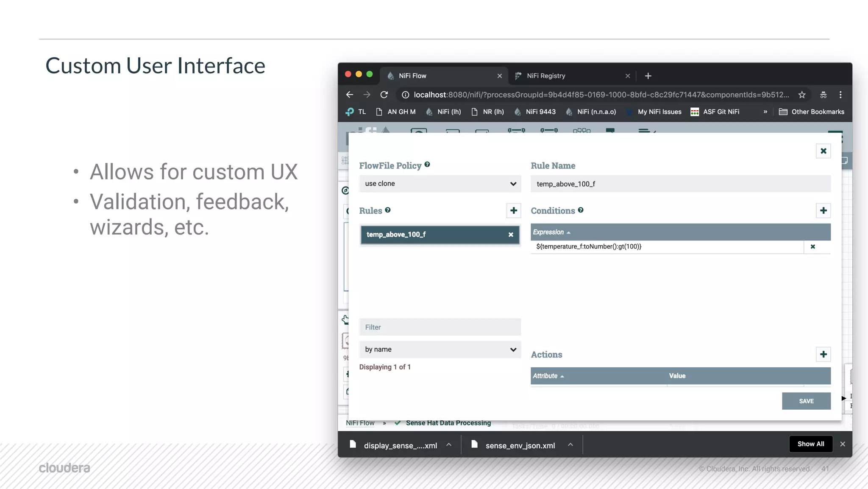Click the browser forward arrow
Screen dimensions: 868x489
pos(367,95)
